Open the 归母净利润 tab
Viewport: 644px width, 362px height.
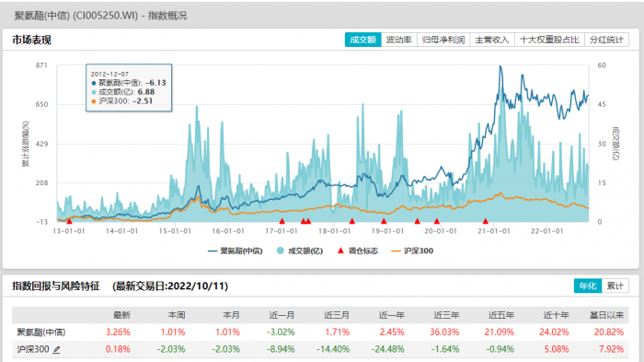[x=443, y=40]
